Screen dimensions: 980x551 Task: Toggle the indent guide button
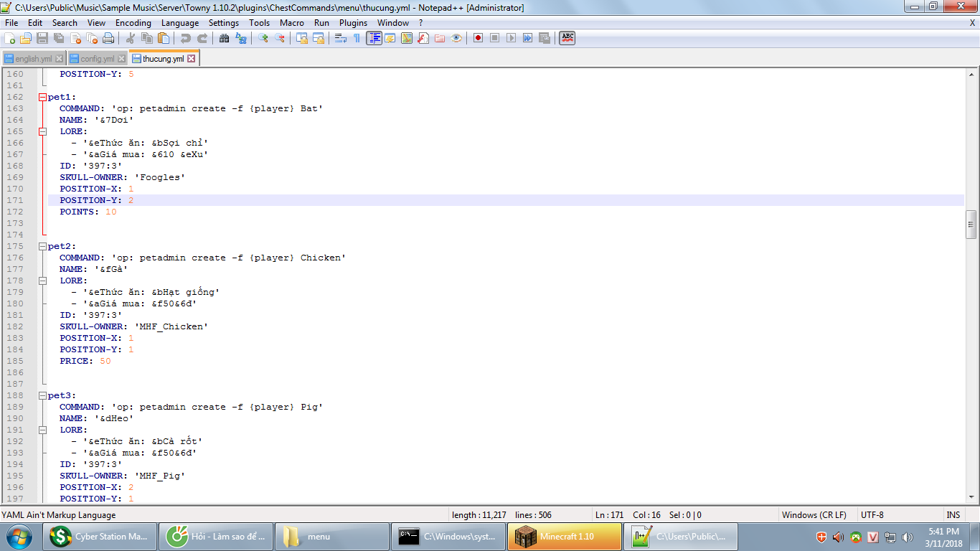tap(374, 38)
